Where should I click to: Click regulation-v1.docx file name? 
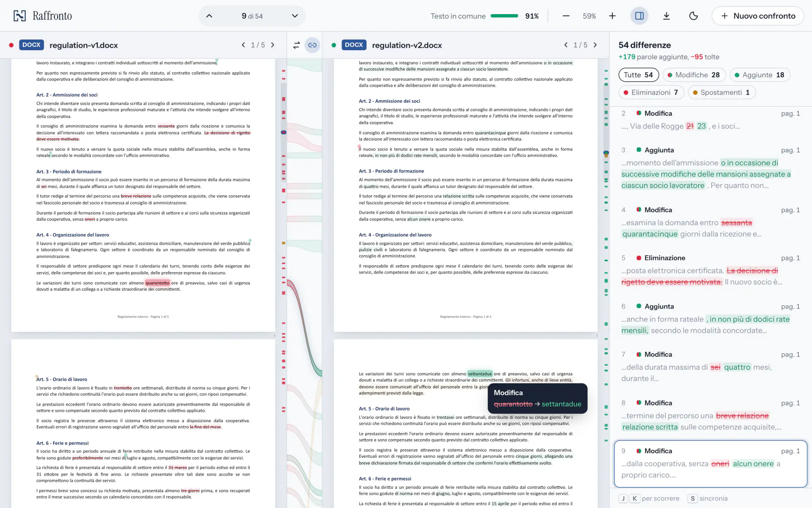84,45
